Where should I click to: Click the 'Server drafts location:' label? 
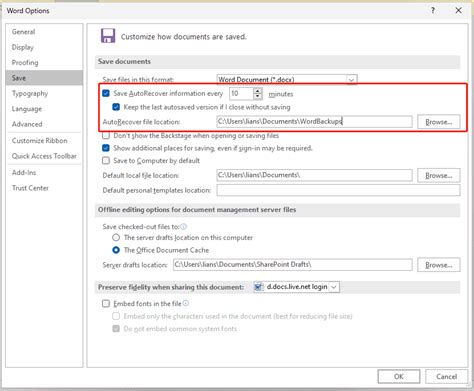point(135,265)
